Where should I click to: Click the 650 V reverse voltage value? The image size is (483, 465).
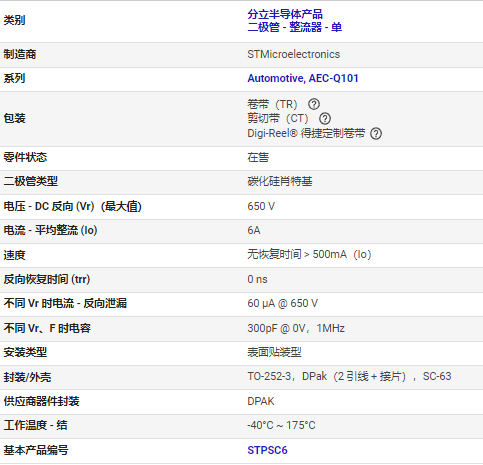[261, 206]
